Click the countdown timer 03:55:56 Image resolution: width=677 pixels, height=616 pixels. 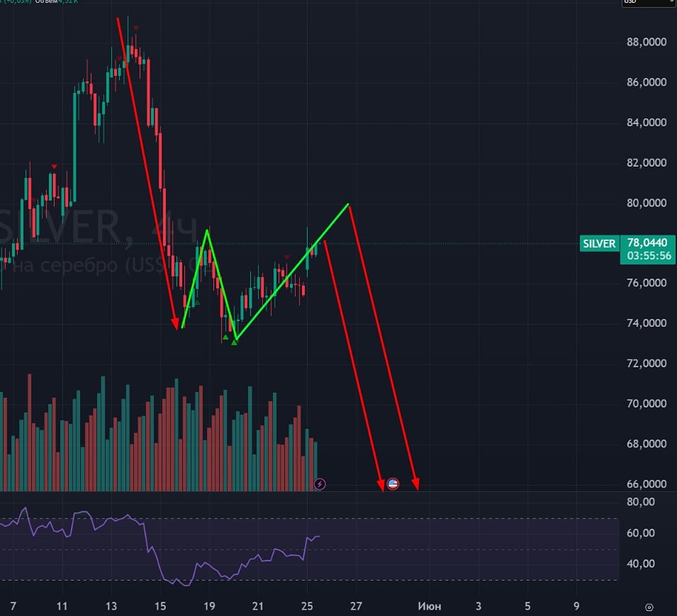click(649, 256)
